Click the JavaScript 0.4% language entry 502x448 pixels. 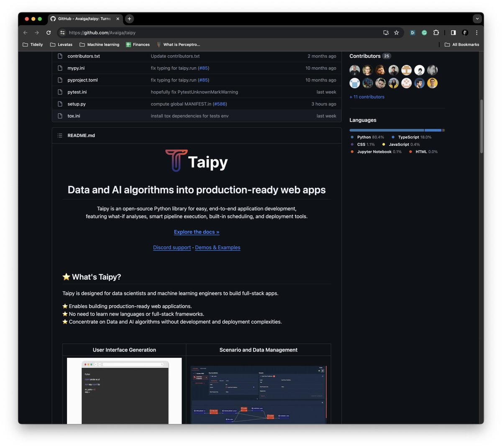tap(401, 145)
